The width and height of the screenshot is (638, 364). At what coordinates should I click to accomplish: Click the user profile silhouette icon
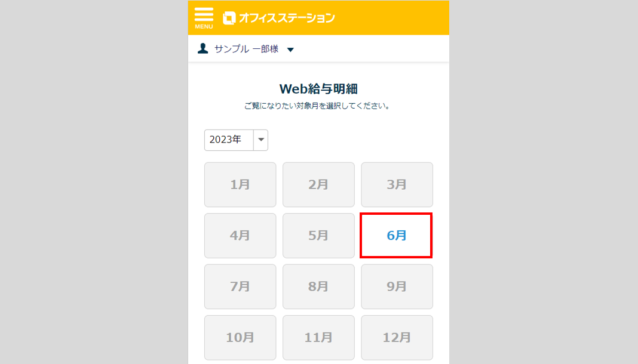(203, 49)
